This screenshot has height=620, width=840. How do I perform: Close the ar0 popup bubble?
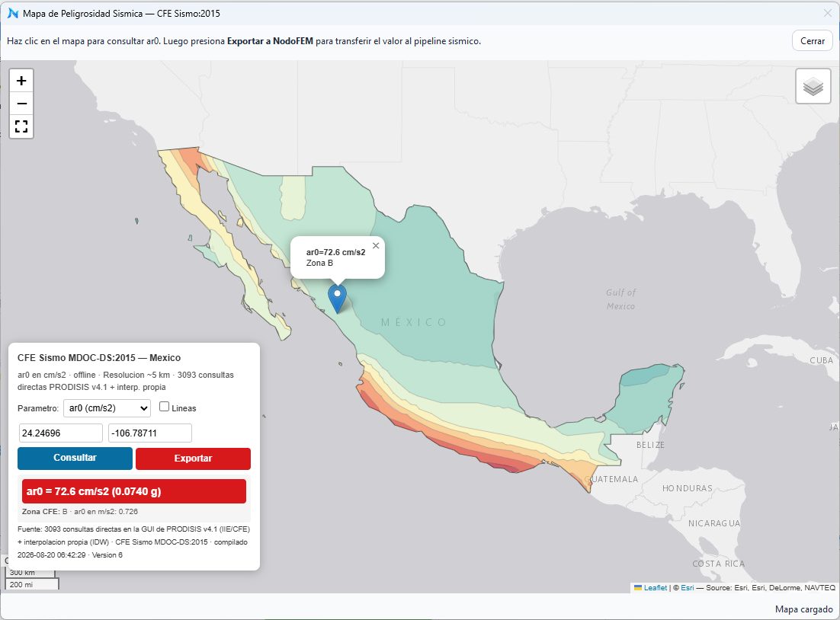coord(376,246)
